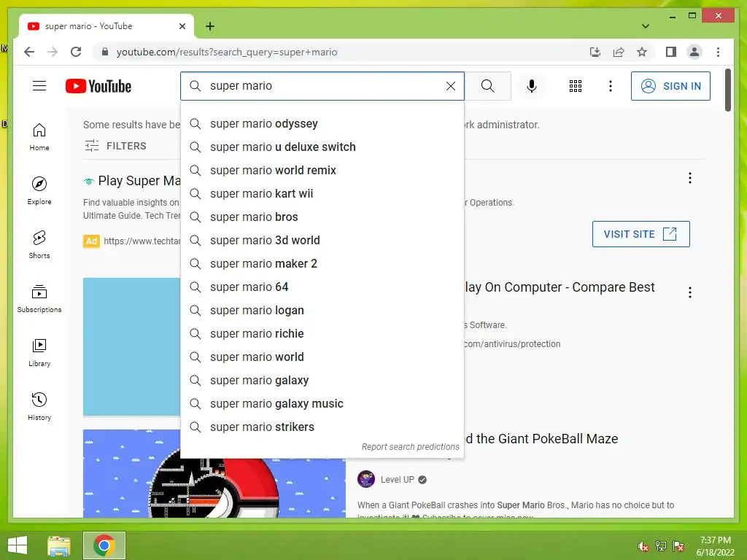Click the Chrome icon in the taskbar
The width and height of the screenshot is (747, 560).
point(104,545)
